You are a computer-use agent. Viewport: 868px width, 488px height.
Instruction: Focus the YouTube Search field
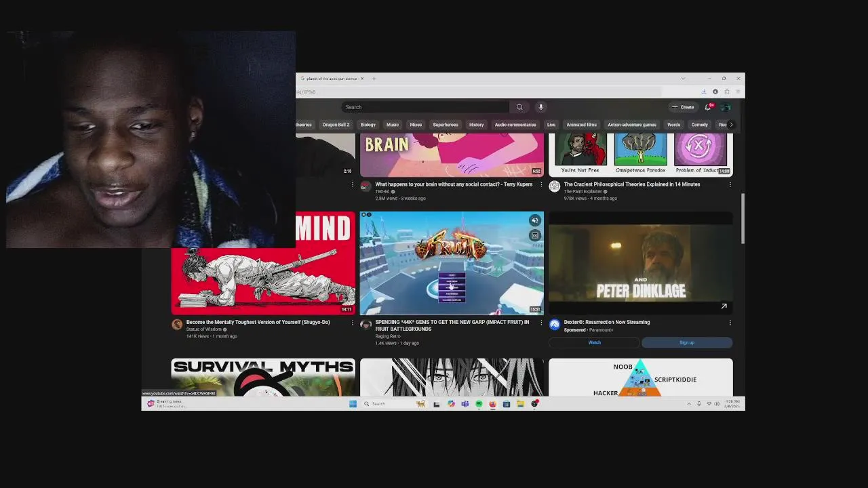tap(425, 107)
